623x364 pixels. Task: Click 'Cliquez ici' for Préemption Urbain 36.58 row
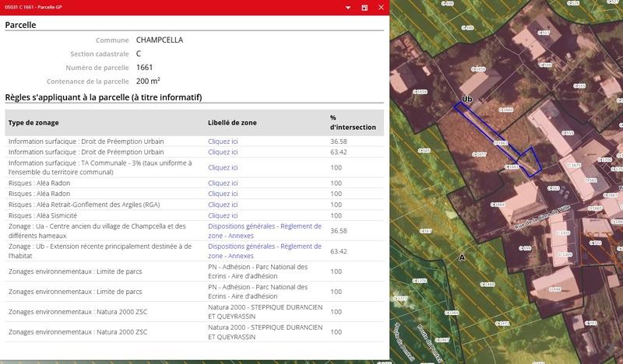223,142
